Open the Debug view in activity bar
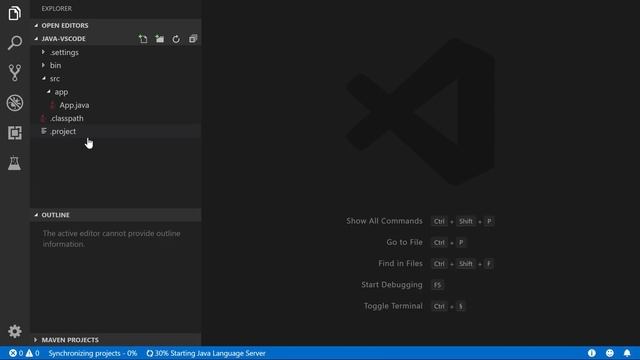The width and height of the screenshot is (640, 360). click(15, 103)
